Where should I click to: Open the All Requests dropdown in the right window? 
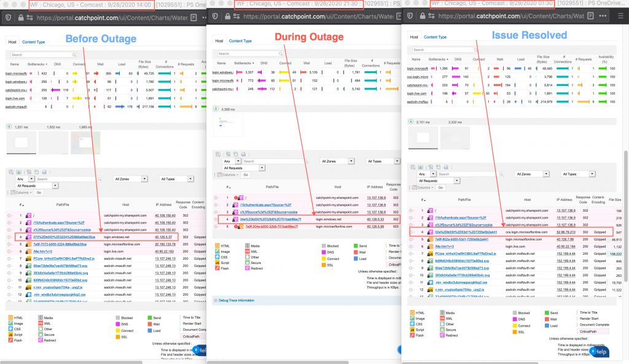click(439, 181)
